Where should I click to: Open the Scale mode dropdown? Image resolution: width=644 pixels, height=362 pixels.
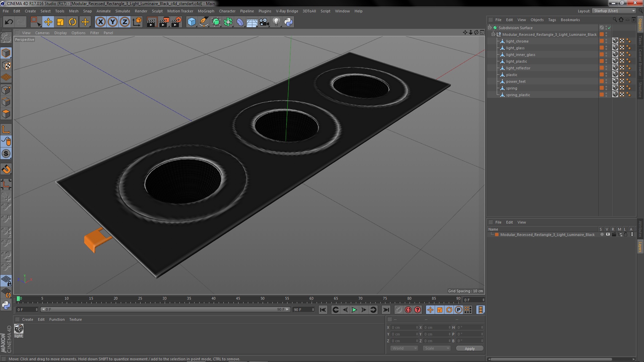point(436,349)
